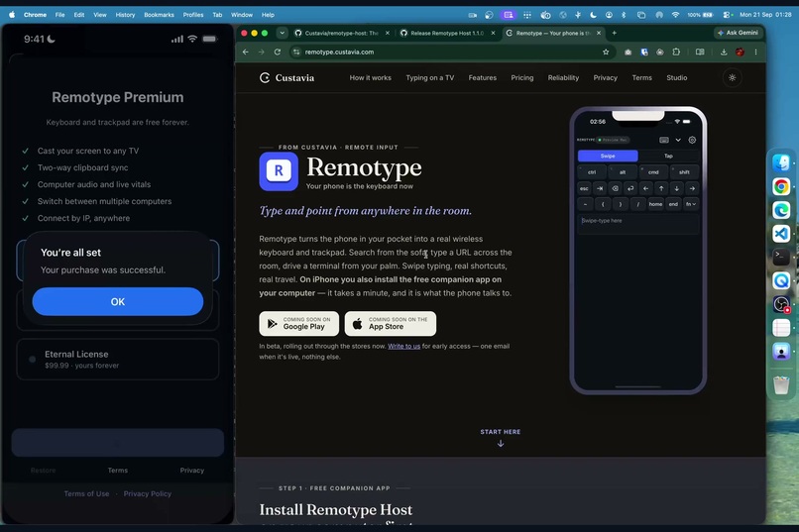Go forward in Chrome history
The height and width of the screenshot is (532, 799).
point(262,52)
